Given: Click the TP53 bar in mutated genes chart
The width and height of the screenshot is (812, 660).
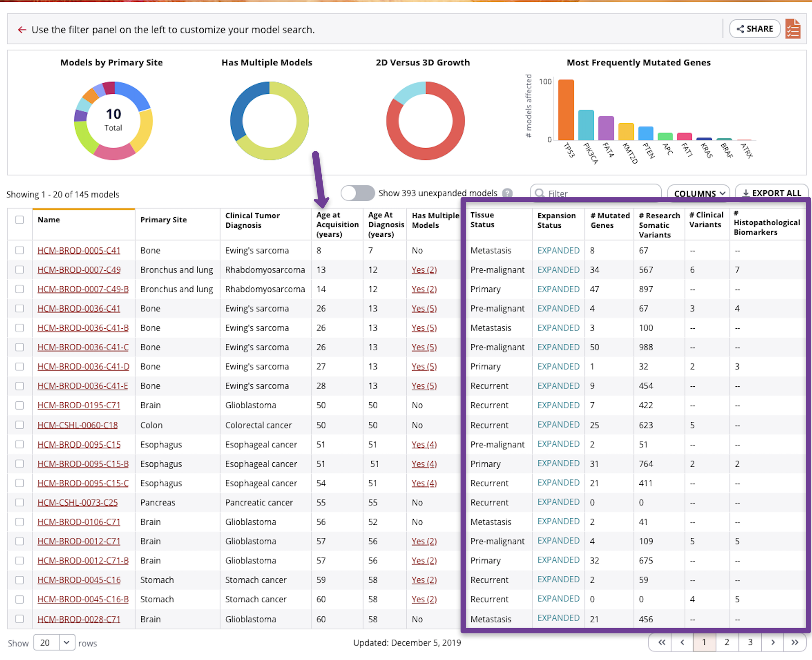Looking at the screenshot, I should (x=565, y=110).
